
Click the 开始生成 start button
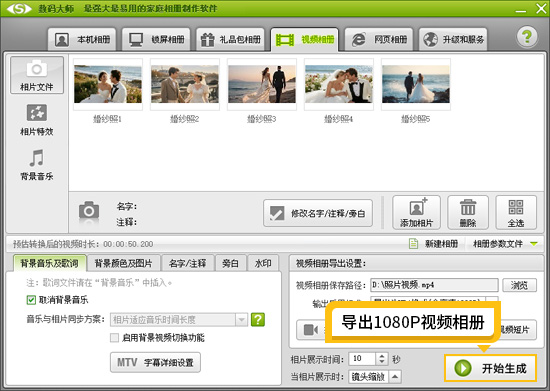click(491, 368)
